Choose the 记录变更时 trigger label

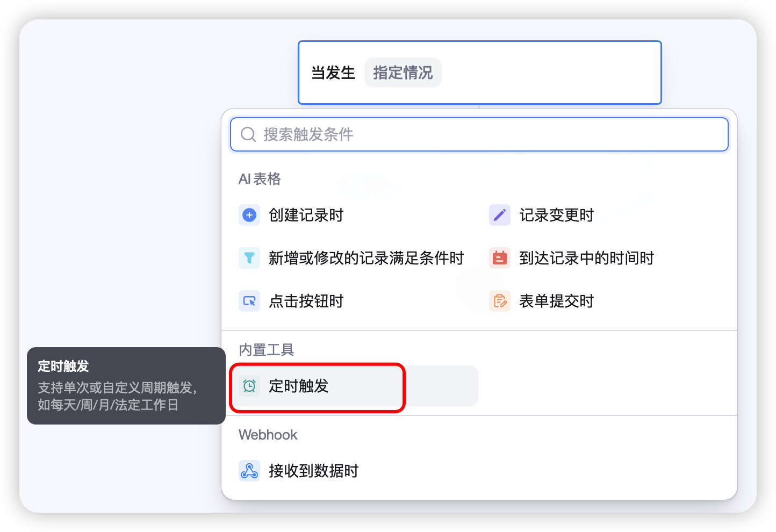coord(556,215)
